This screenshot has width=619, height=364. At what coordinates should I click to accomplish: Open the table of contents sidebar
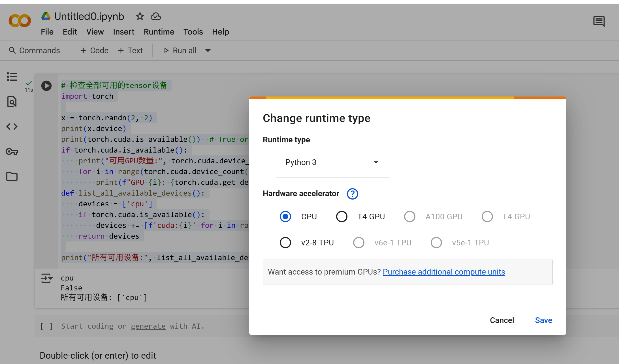click(x=12, y=76)
